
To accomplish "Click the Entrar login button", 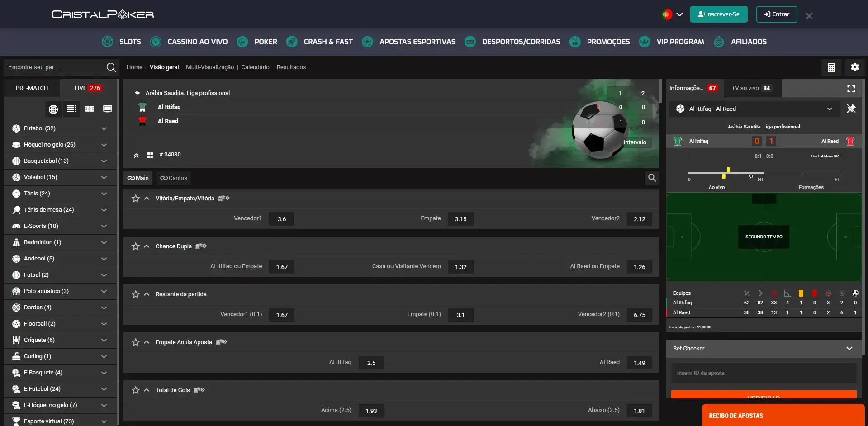I will (776, 14).
